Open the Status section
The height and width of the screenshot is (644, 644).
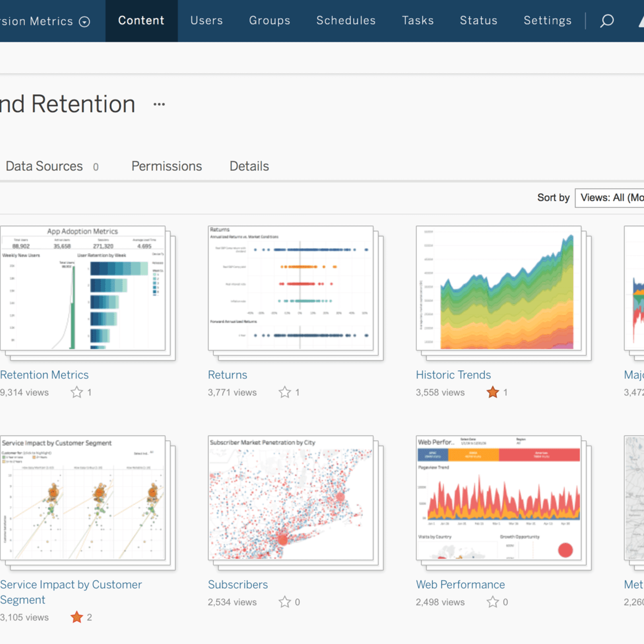[479, 21]
